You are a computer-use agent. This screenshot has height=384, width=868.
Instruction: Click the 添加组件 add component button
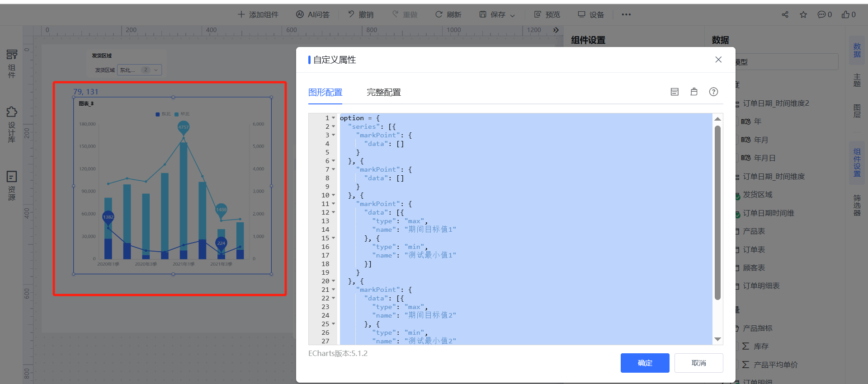(x=258, y=14)
